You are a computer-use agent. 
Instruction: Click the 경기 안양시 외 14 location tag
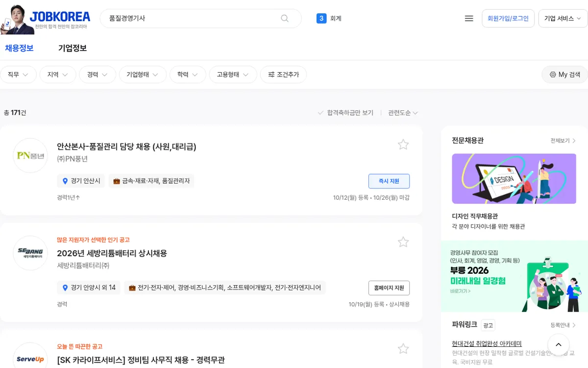pos(89,288)
